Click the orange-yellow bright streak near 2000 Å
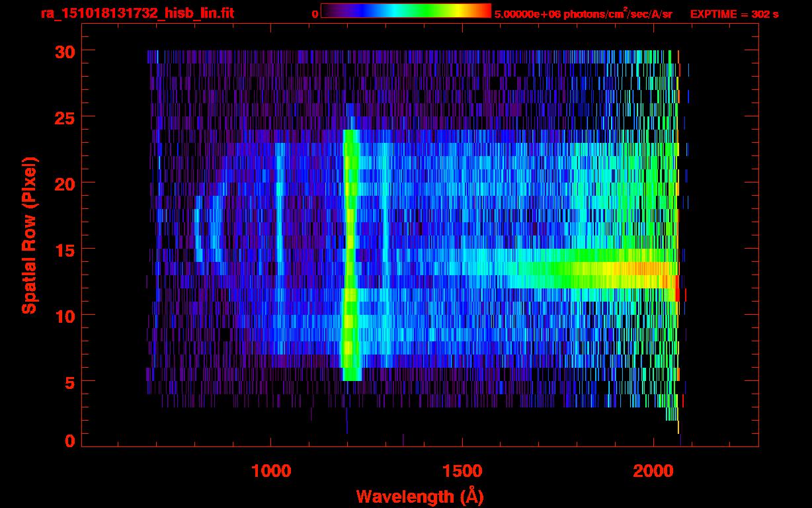 (x=640, y=269)
